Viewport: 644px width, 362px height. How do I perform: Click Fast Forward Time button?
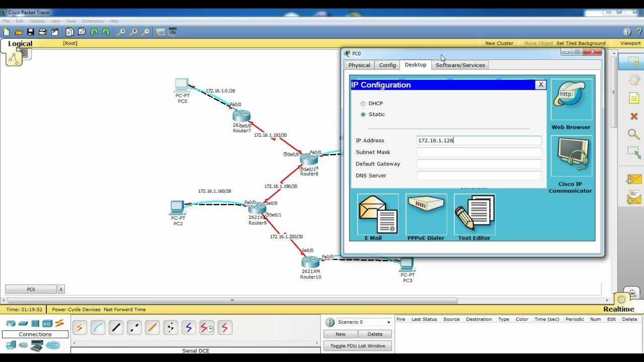pyautogui.click(x=125, y=310)
